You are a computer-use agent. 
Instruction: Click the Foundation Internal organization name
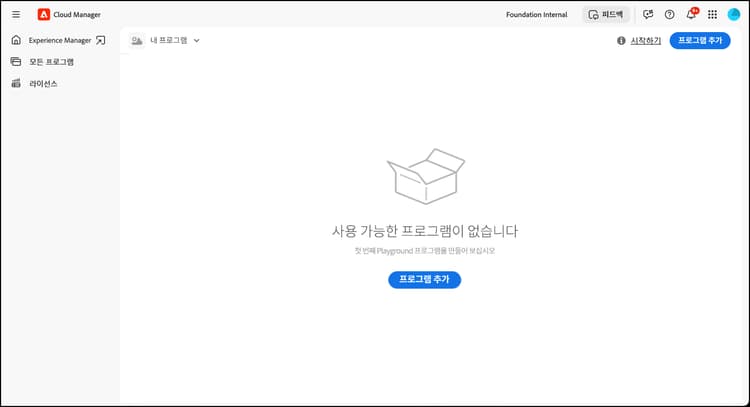(x=537, y=15)
